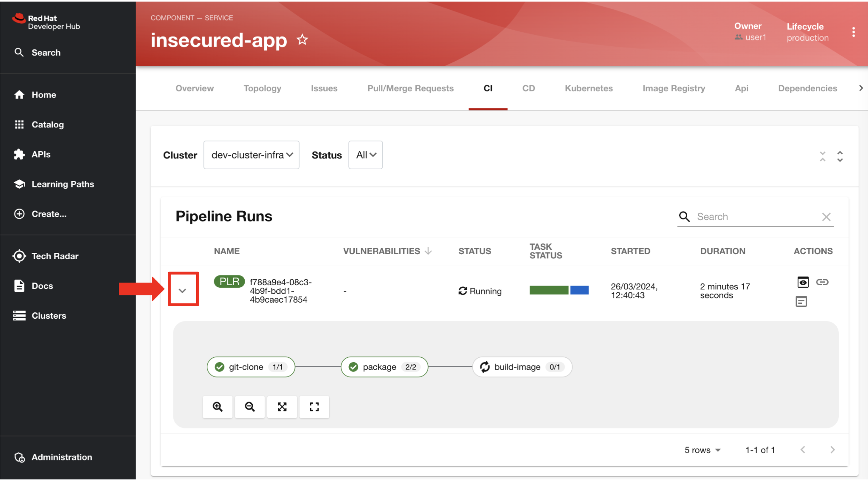Switch to the Overview tab
Viewport: 868px width, 481px height.
[x=194, y=88]
